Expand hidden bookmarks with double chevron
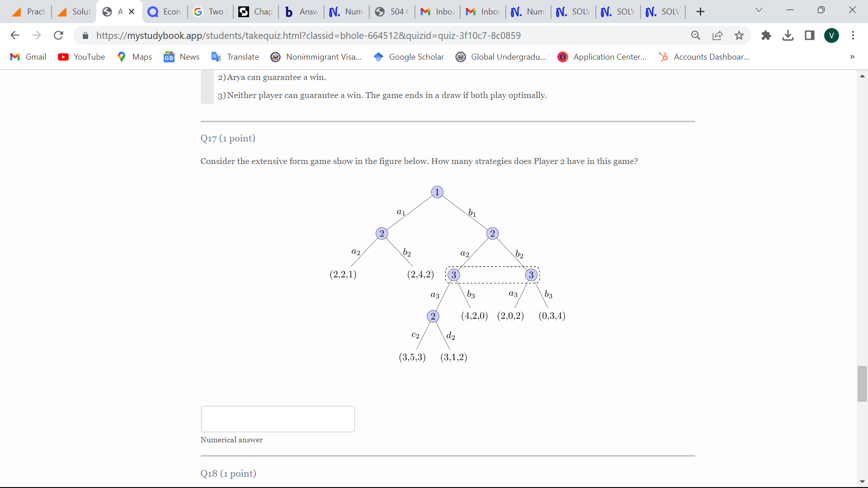Viewport: 868px width, 488px height. [x=852, y=57]
